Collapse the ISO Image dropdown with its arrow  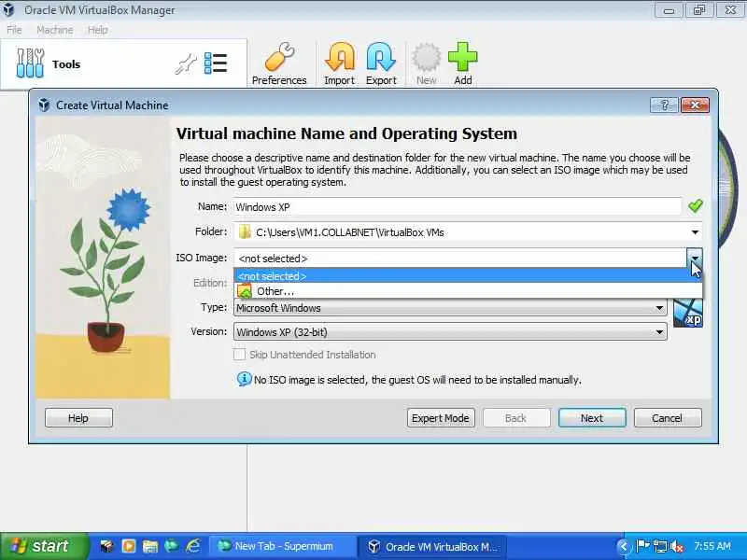695,259
